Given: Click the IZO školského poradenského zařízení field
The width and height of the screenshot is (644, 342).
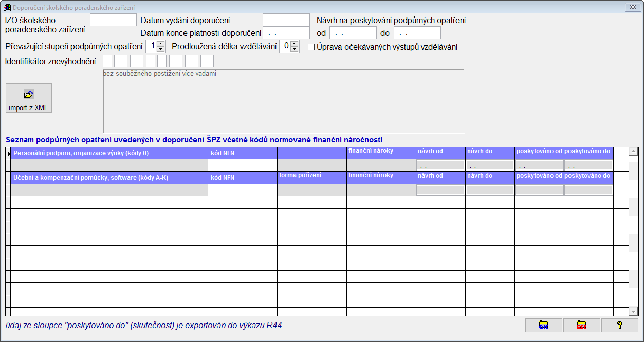Looking at the screenshot, I should [113, 20].
